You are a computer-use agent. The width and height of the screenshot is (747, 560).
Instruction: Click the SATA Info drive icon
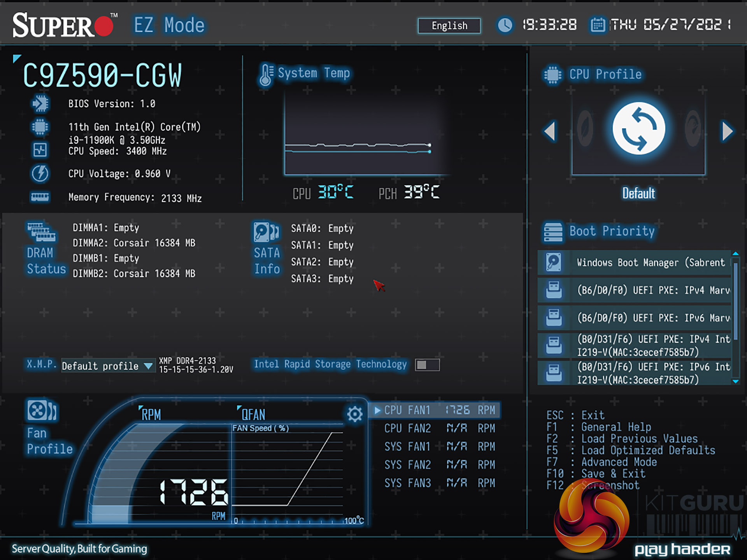pos(266,232)
